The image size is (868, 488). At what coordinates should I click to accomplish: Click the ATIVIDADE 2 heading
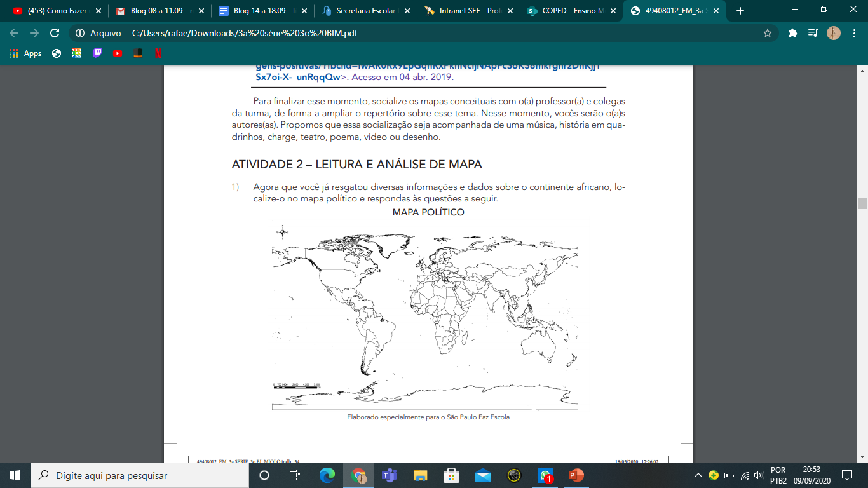[357, 165]
